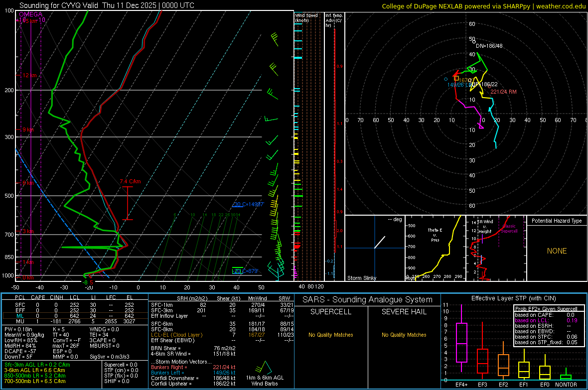
Task: Click the 'NONTOR' axis label
Action: coord(566,385)
